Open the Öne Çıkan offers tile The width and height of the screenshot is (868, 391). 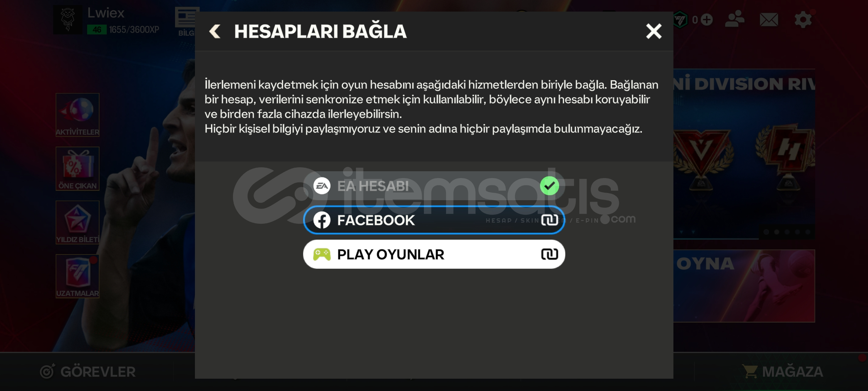pos(77,169)
